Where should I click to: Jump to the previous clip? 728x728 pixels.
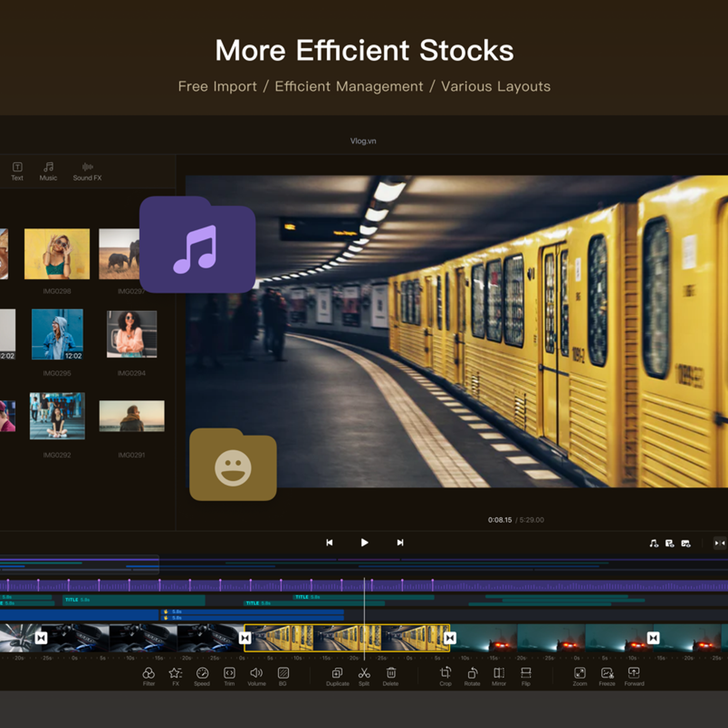tap(329, 542)
